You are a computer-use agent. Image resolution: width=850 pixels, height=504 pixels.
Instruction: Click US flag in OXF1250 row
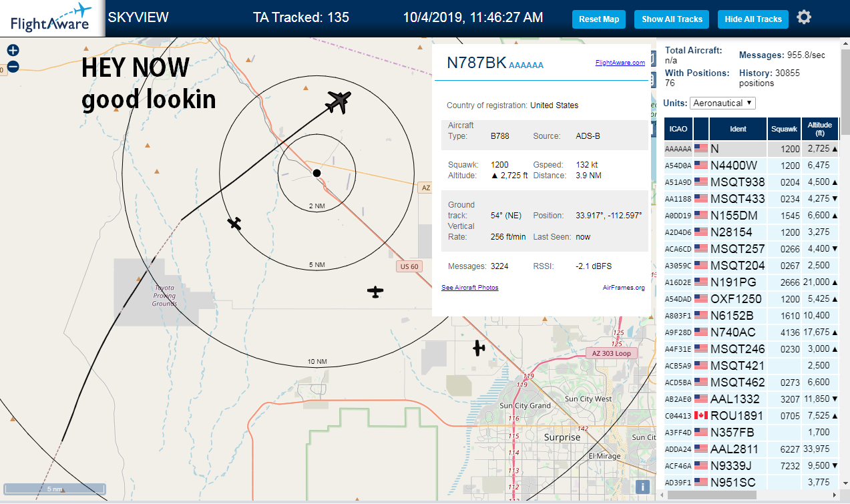click(700, 299)
